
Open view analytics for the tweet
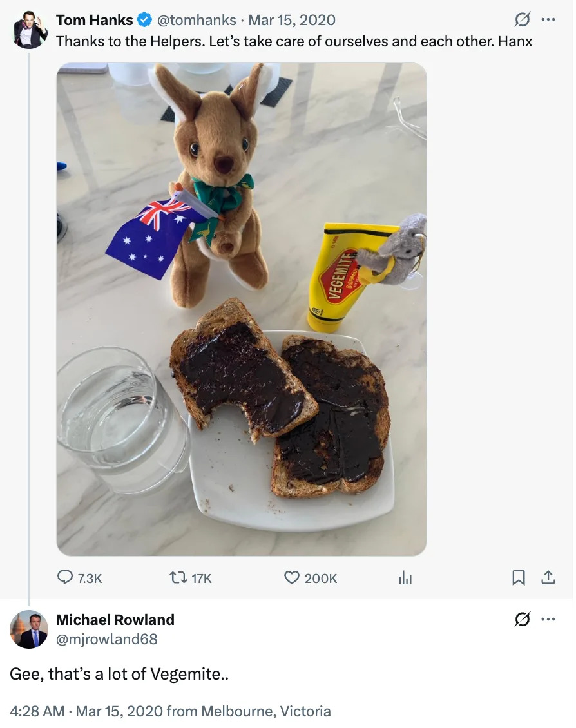405,578
